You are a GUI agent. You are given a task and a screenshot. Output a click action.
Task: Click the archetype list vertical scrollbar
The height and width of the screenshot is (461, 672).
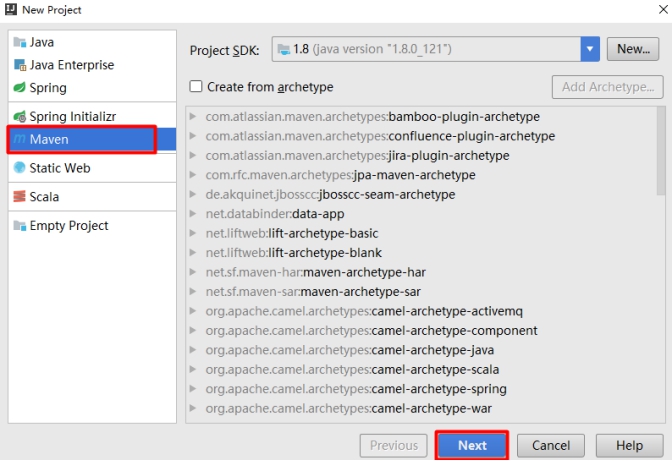coord(660,152)
